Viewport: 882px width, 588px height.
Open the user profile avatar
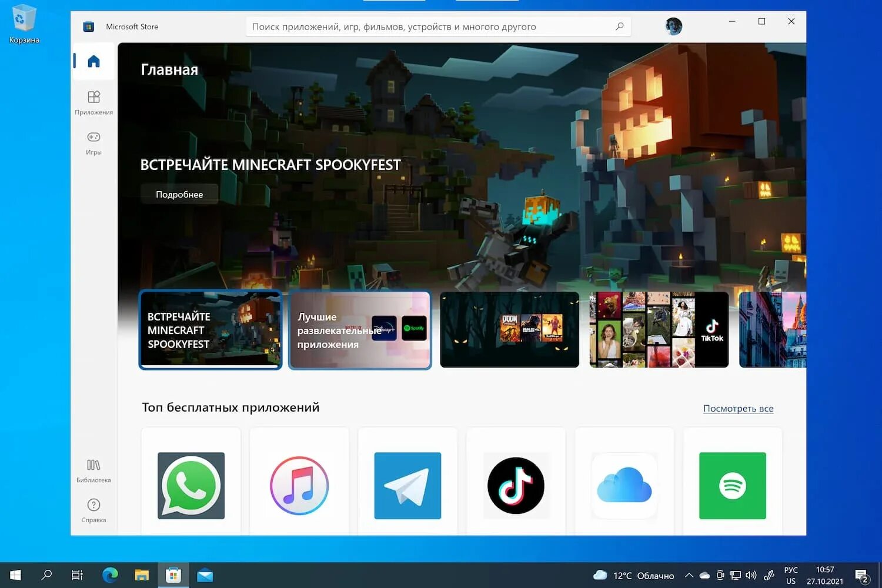[x=673, y=26]
